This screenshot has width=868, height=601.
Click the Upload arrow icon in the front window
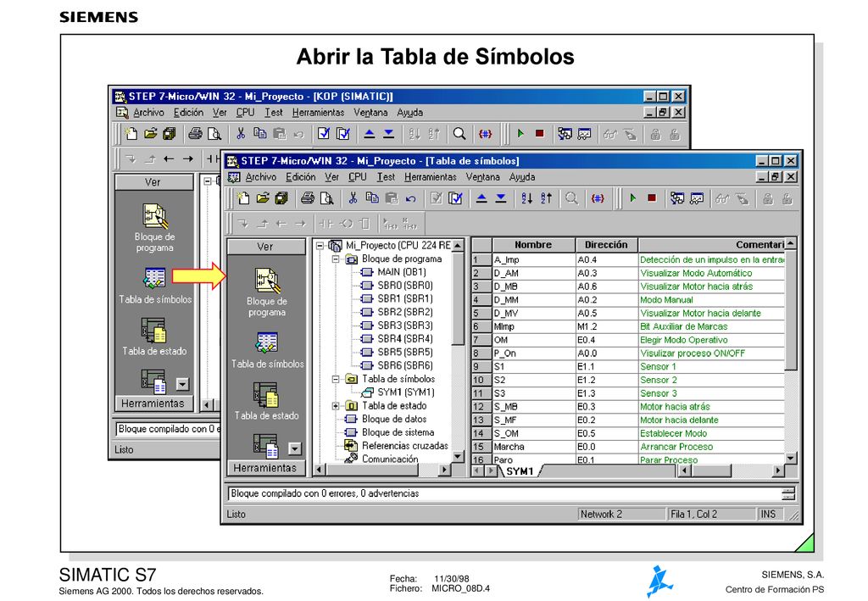(x=481, y=198)
